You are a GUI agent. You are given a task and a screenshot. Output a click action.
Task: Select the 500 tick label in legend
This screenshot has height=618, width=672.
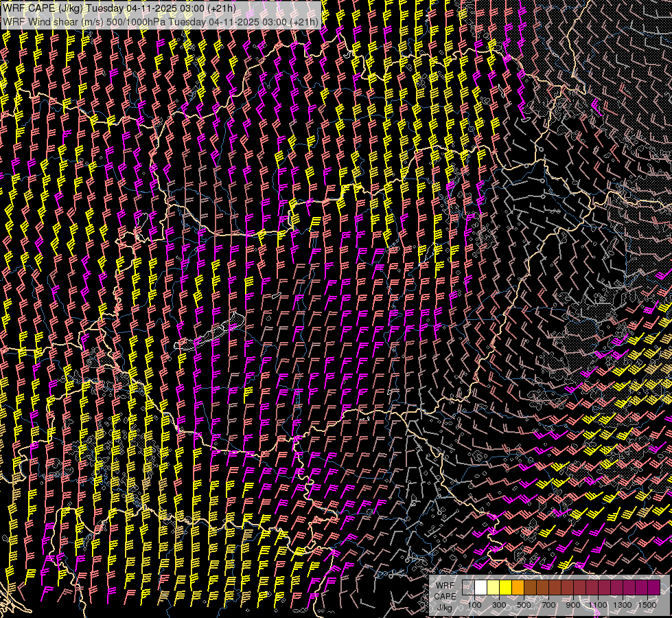point(524,605)
